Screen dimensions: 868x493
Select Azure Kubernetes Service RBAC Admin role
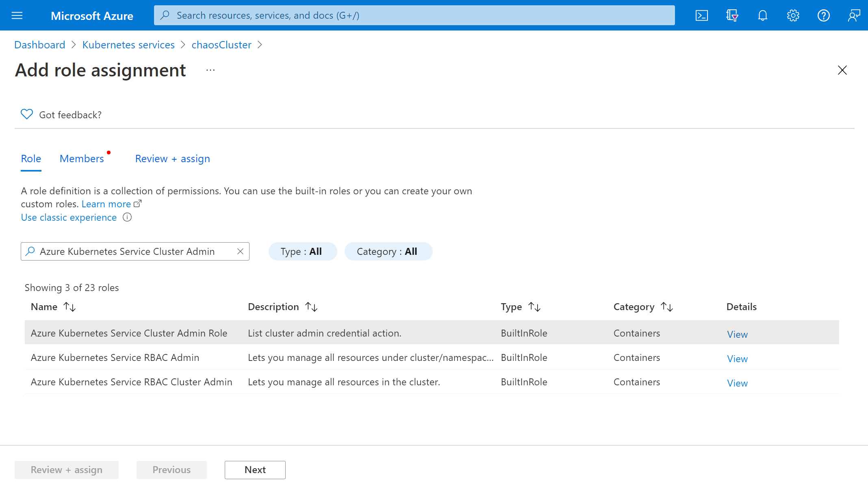click(x=115, y=357)
